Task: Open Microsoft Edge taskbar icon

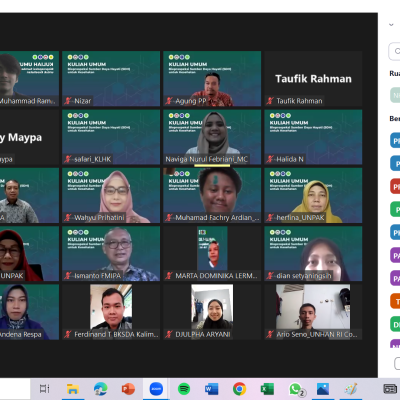Action: point(100,389)
